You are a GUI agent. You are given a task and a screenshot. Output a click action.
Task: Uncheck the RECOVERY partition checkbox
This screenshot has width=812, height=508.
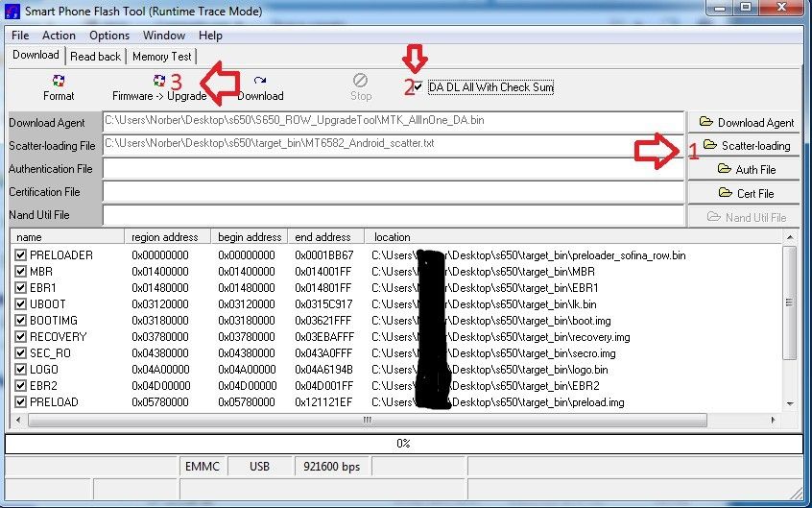[21, 336]
